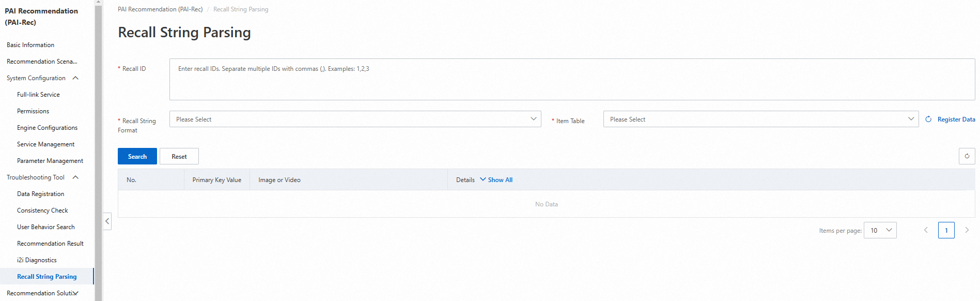Image resolution: width=980 pixels, height=301 pixels.
Task: Open Recommendation Result tool
Action: 50,244
